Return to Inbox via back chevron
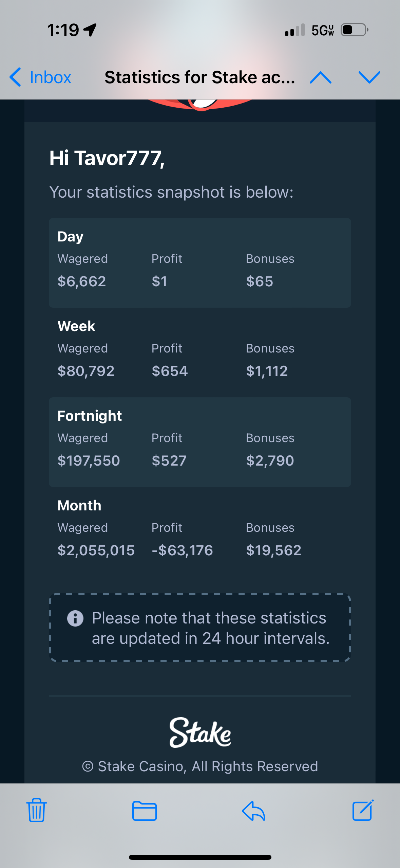This screenshot has height=868, width=400. [40, 77]
